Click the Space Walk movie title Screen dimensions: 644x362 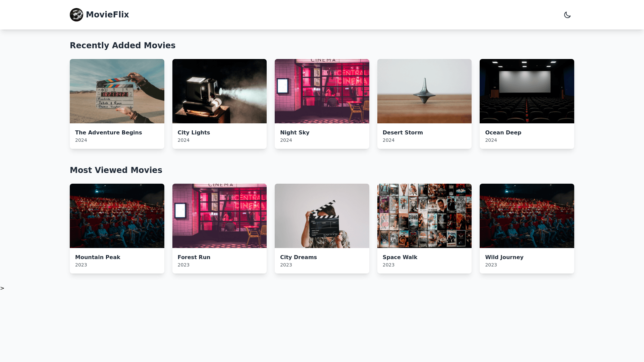click(x=400, y=257)
